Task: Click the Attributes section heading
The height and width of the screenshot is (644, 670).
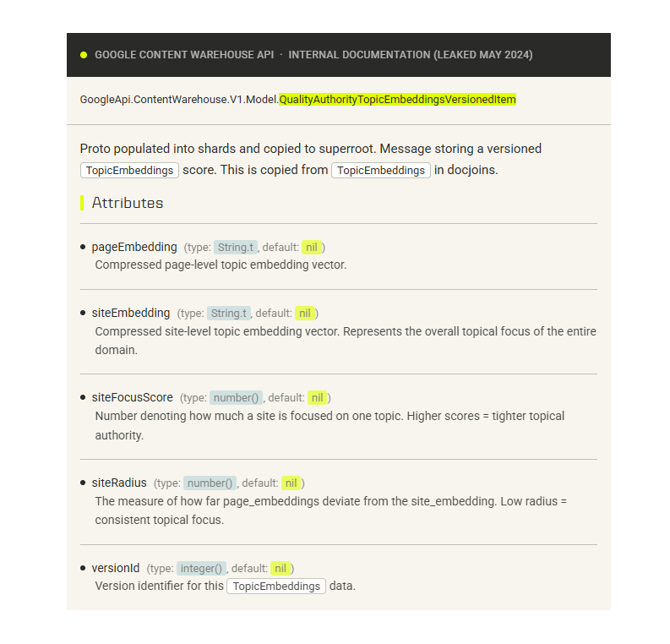Action: coord(128,203)
